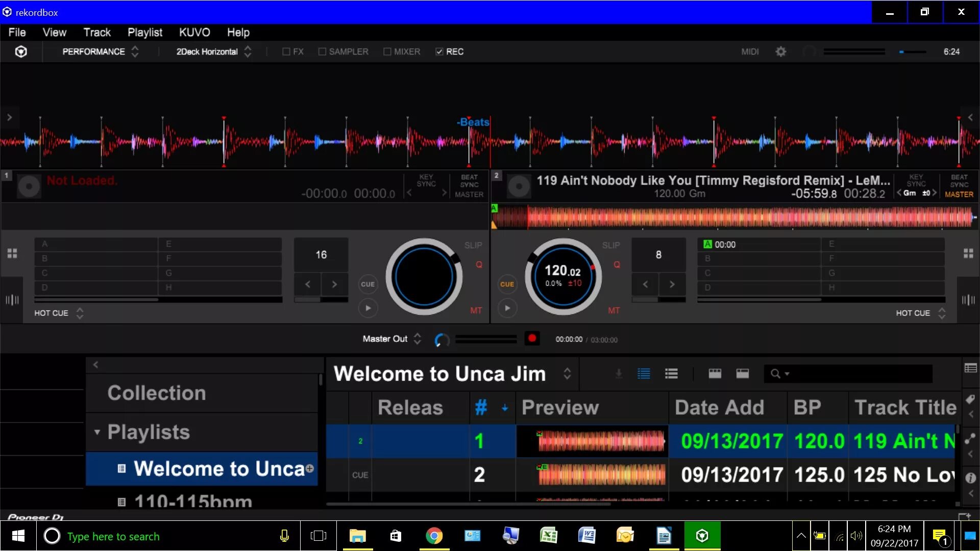Seek in deck 2 overview waveform

(733, 217)
